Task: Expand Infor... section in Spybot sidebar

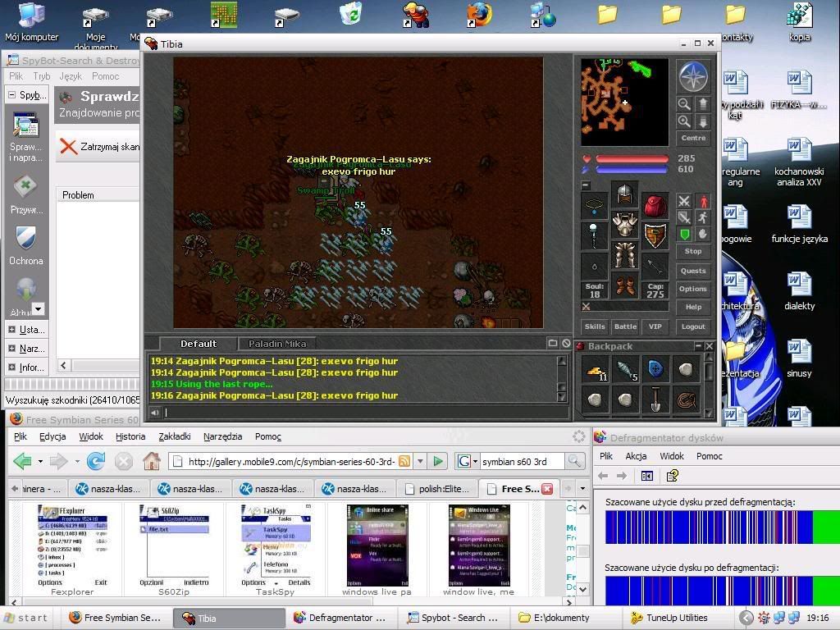Action: tap(11, 367)
